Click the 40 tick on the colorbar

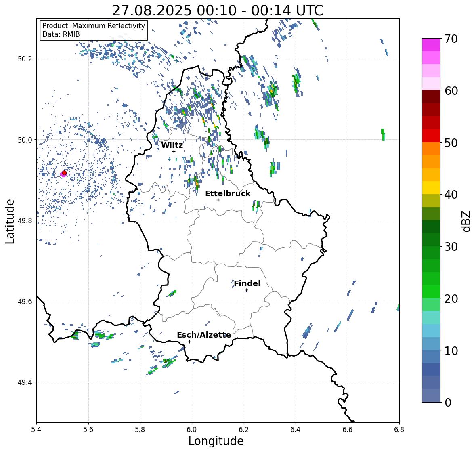click(x=451, y=195)
